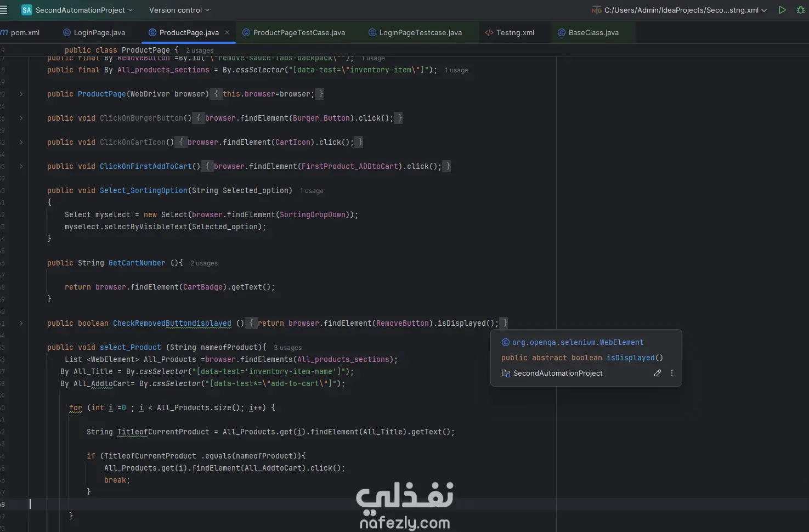Screen dimensions: 809x532
Task: Select the ProductPage.java tab
Action: pos(189,32)
